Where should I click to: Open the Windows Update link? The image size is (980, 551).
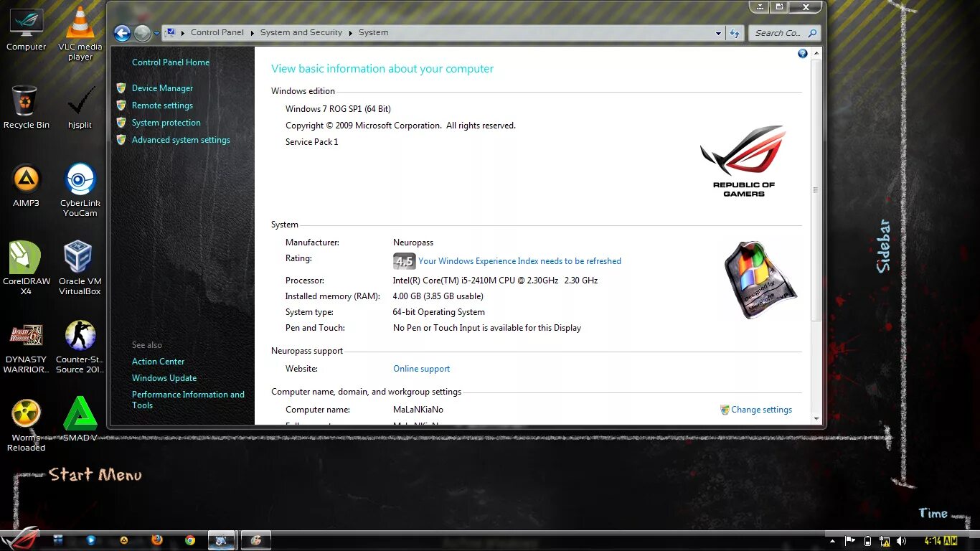[x=164, y=378]
